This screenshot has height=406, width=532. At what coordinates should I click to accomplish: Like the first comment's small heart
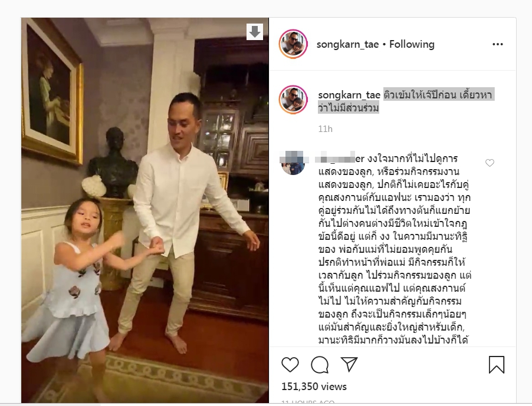(x=490, y=163)
